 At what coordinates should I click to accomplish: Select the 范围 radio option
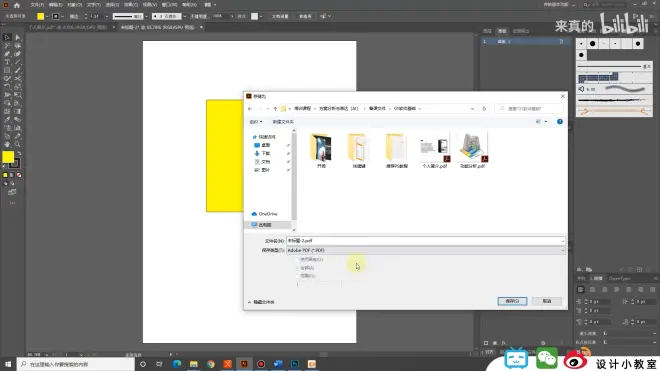[x=298, y=276]
